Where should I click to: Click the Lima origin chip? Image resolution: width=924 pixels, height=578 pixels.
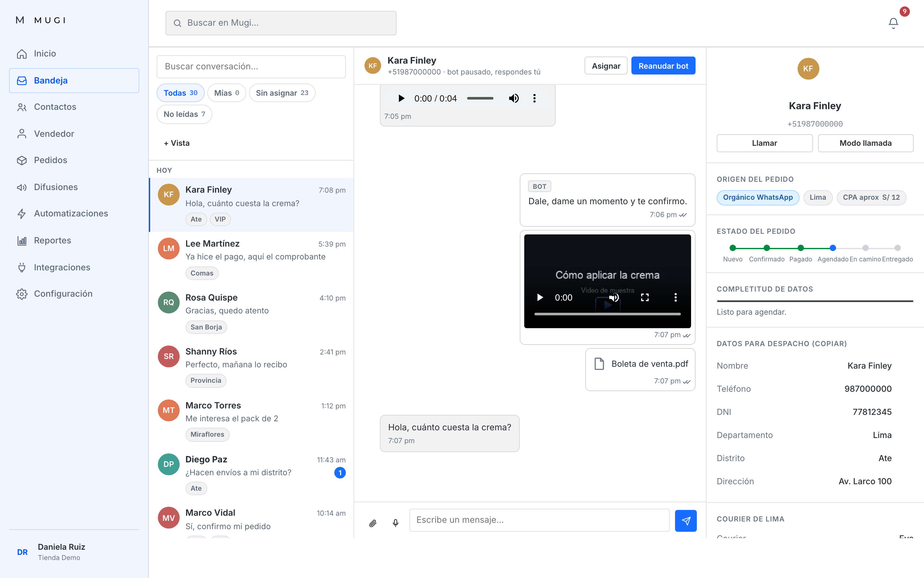tap(817, 197)
